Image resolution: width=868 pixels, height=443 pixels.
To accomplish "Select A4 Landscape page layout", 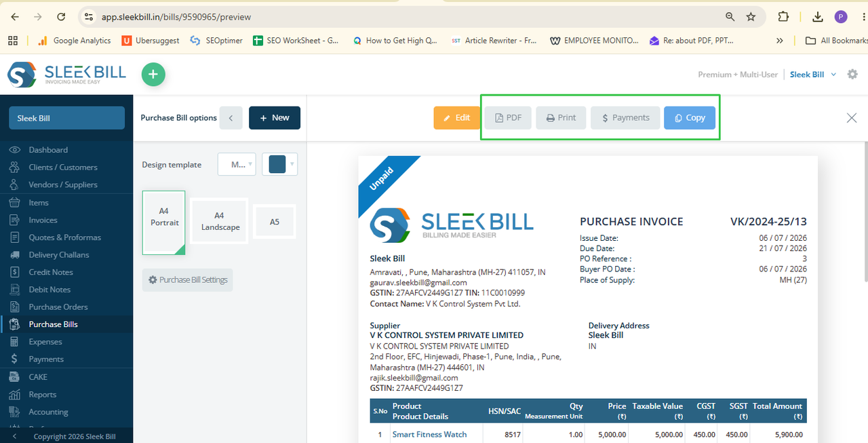I will pos(220,221).
